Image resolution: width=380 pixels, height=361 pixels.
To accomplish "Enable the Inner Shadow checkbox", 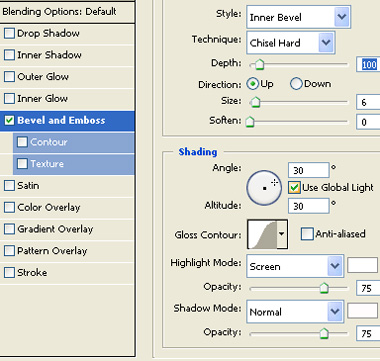I will (9, 55).
